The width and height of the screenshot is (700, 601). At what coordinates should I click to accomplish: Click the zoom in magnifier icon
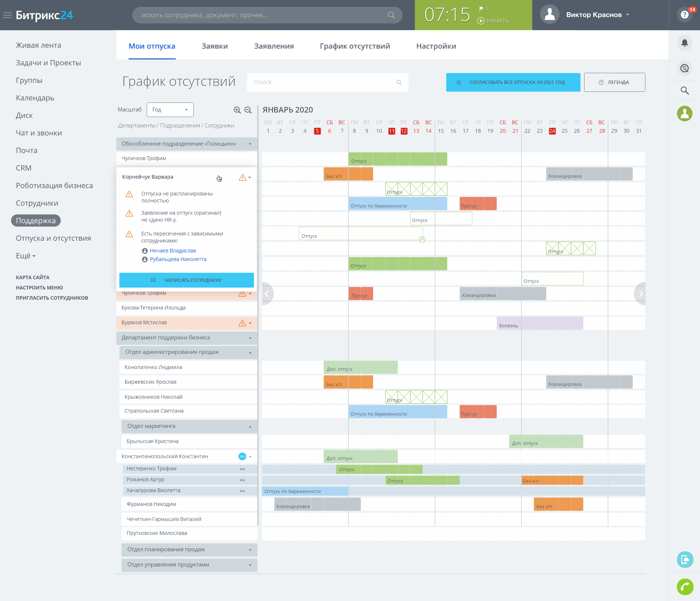(237, 110)
